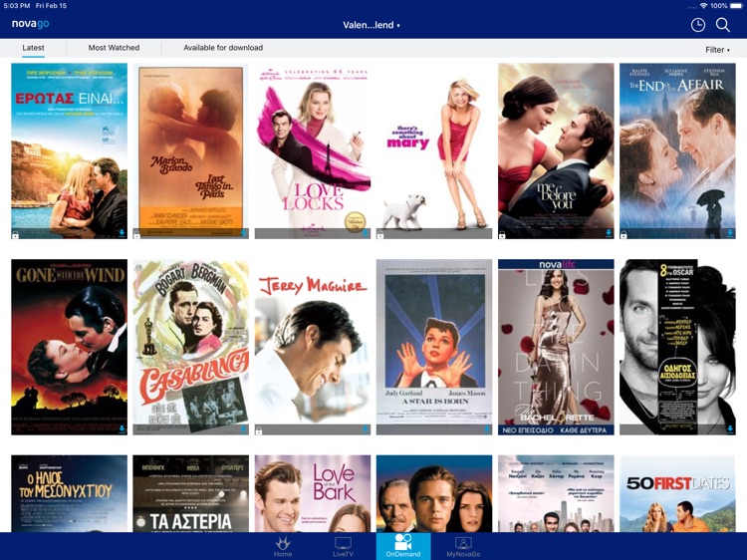Open The Bachelorette nova life poster
The height and width of the screenshot is (560, 747).
point(556,347)
